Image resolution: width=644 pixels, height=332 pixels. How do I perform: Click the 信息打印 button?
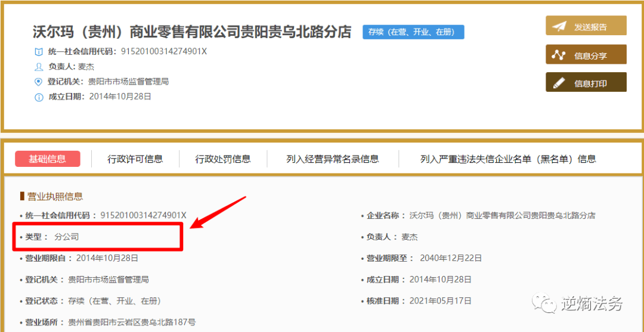[586, 82]
